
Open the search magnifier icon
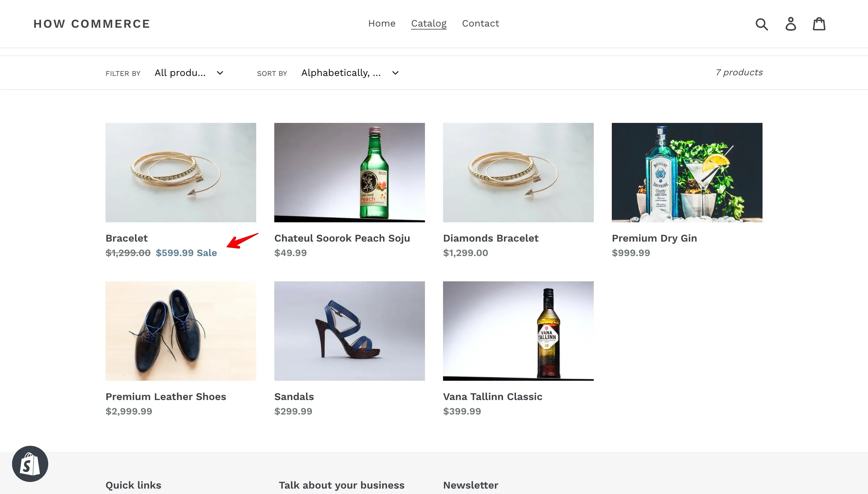point(762,24)
